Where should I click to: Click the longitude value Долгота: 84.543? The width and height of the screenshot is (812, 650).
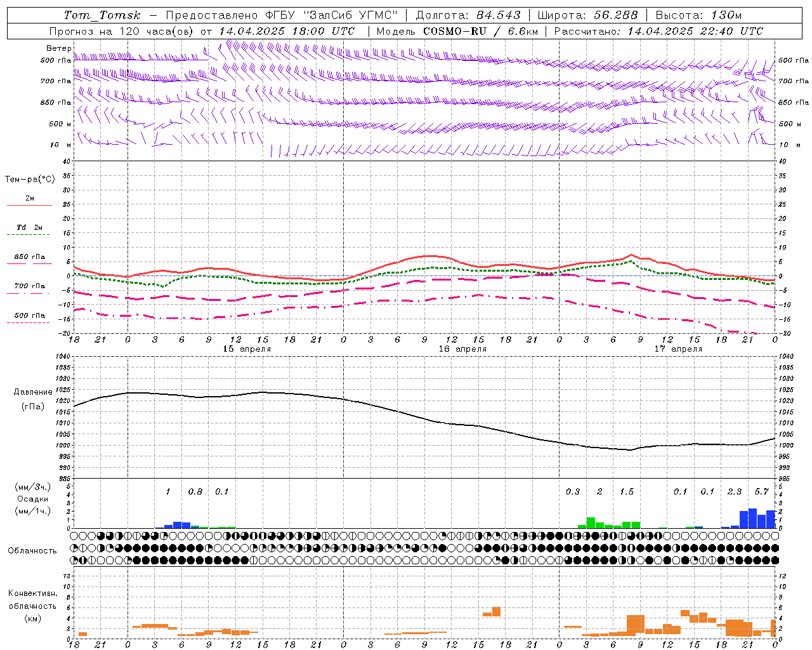[468, 15]
